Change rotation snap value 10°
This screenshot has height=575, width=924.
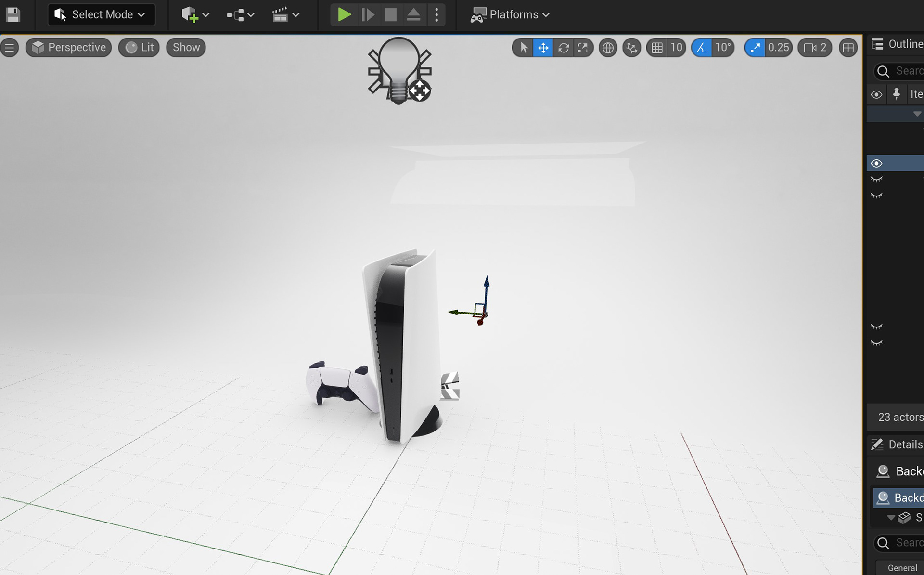tap(723, 48)
